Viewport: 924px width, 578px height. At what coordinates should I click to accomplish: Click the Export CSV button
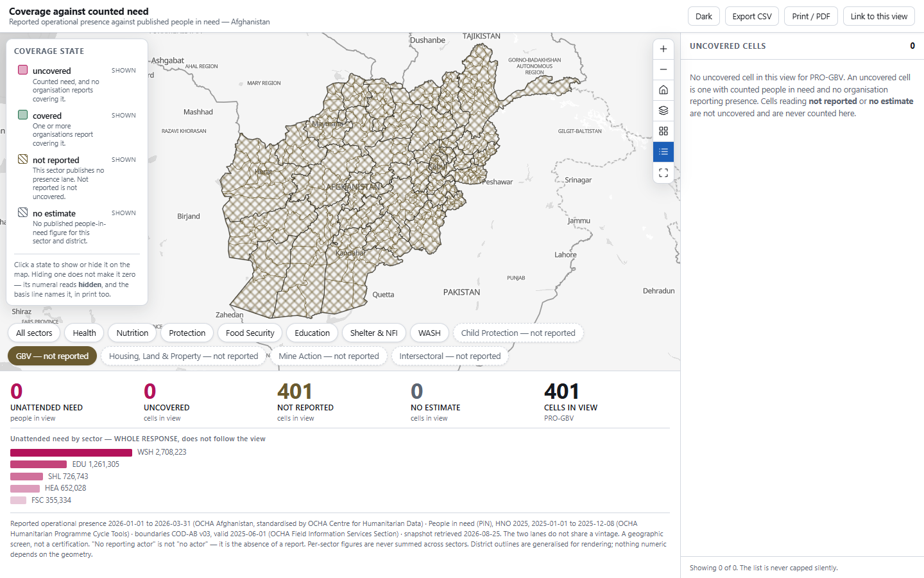coord(752,16)
